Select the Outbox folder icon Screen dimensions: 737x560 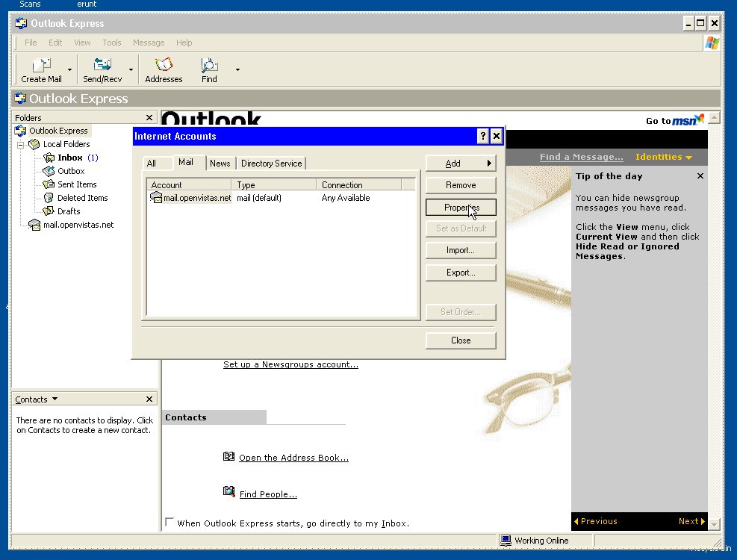[x=49, y=171]
